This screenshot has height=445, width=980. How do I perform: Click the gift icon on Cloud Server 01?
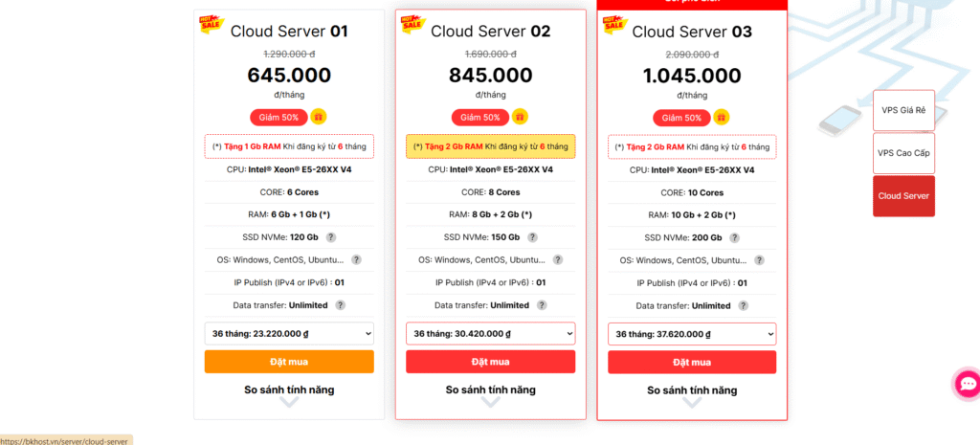pyautogui.click(x=319, y=117)
